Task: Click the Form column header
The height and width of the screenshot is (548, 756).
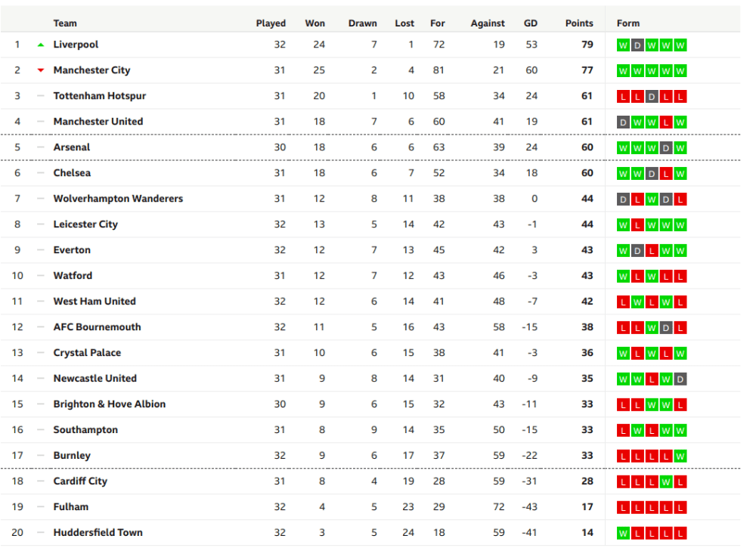Action: [x=628, y=23]
